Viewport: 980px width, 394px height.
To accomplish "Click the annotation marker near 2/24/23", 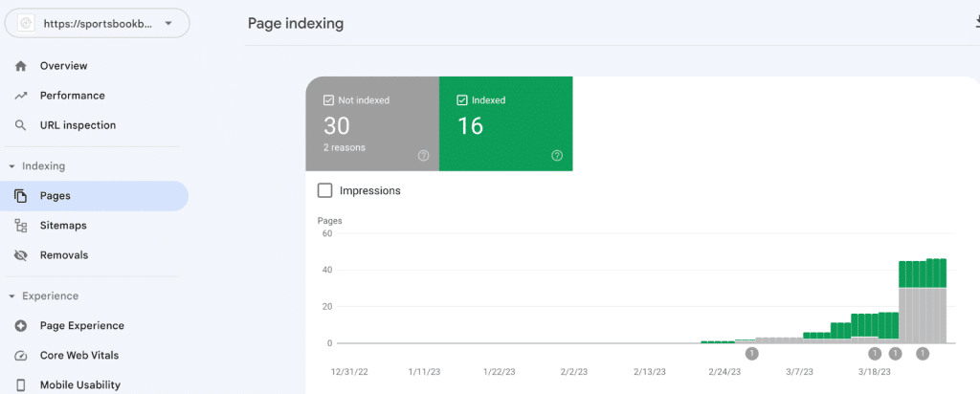I will 751,354.
